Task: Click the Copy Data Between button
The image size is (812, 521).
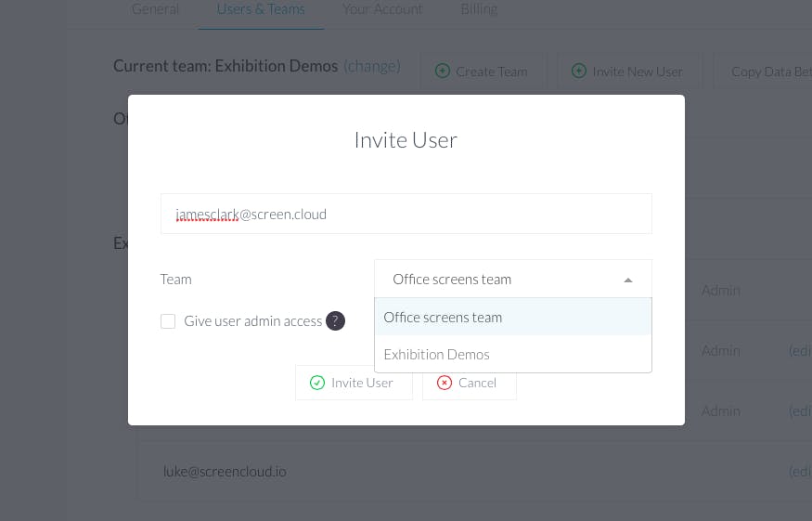Action: point(765,72)
